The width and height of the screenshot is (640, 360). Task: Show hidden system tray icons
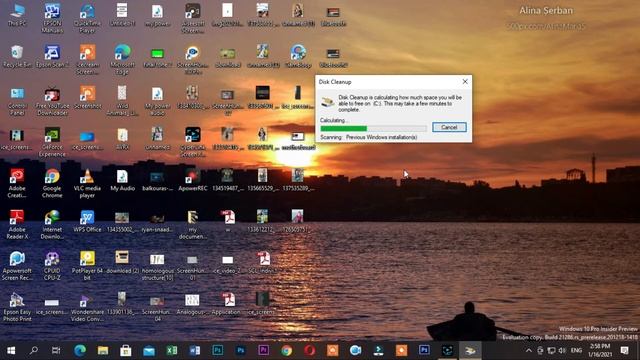tap(529, 350)
